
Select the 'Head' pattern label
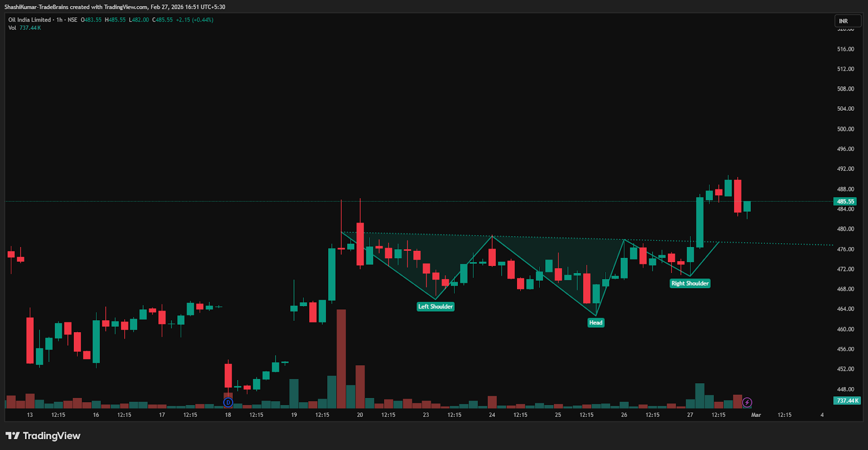596,322
